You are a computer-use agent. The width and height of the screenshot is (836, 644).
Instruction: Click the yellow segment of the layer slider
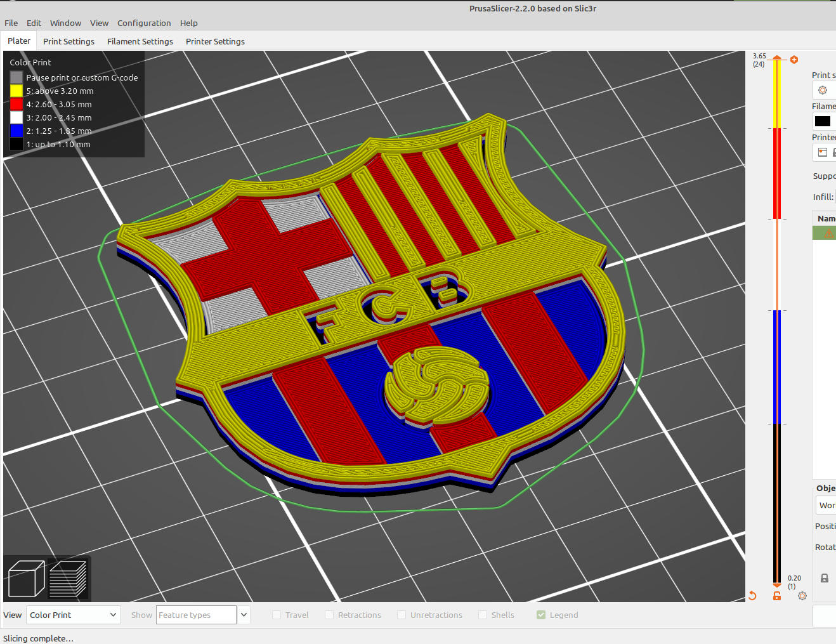point(777,95)
